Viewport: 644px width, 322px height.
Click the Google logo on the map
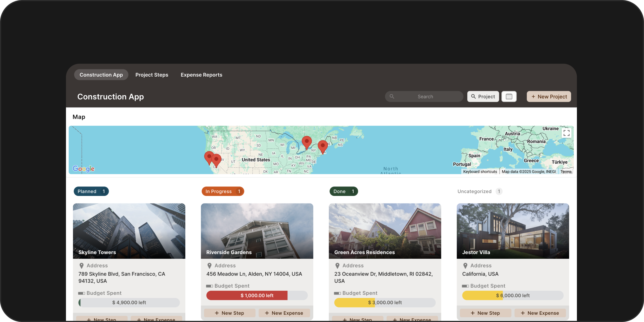[x=83, y=169]
